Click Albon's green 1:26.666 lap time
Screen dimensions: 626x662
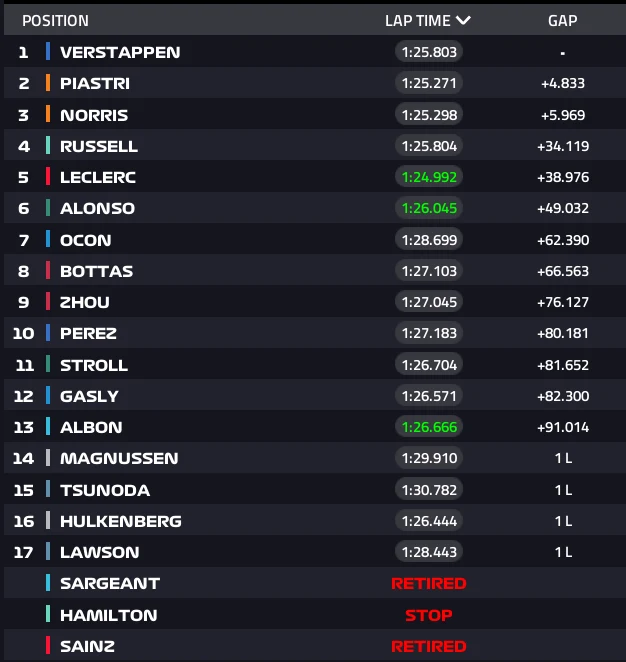[x=429, y=427]
